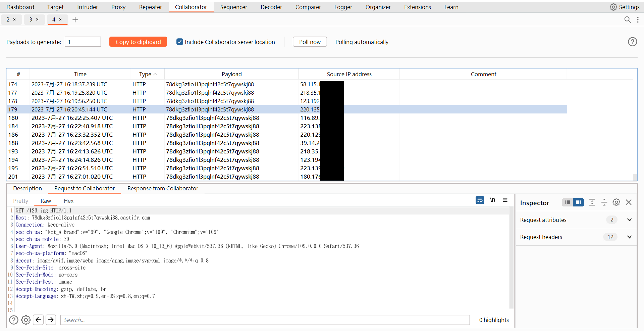Close Collaborator tab 2
644x331 pixels.
(14, 19)
